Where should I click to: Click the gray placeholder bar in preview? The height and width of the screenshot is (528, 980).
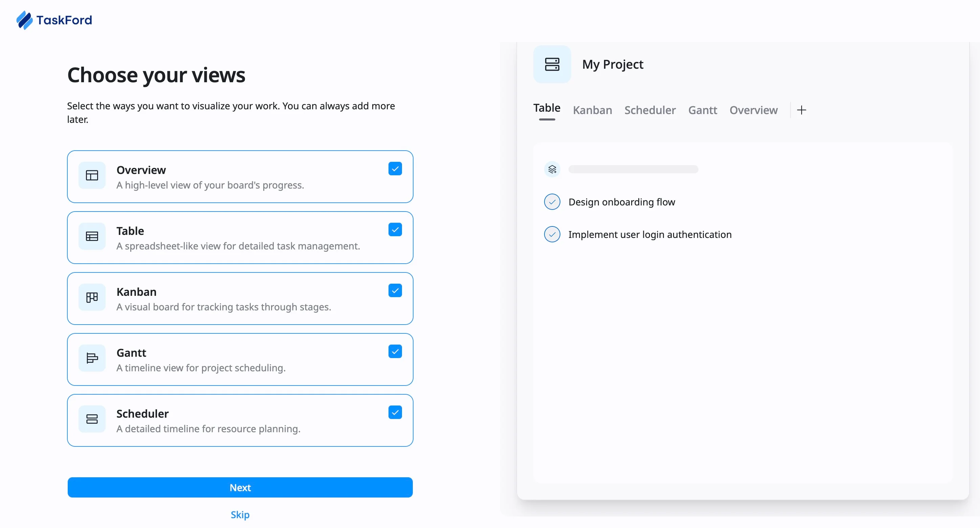click(x=633, y=169)
